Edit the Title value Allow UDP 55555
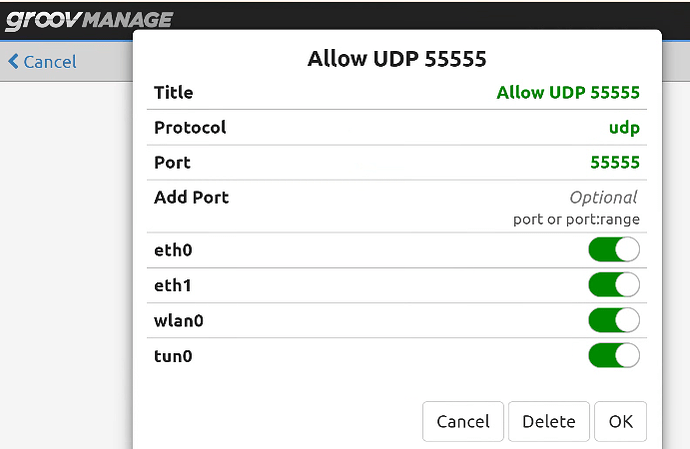This screenshot has height=449, width=690. click(568, 93)
